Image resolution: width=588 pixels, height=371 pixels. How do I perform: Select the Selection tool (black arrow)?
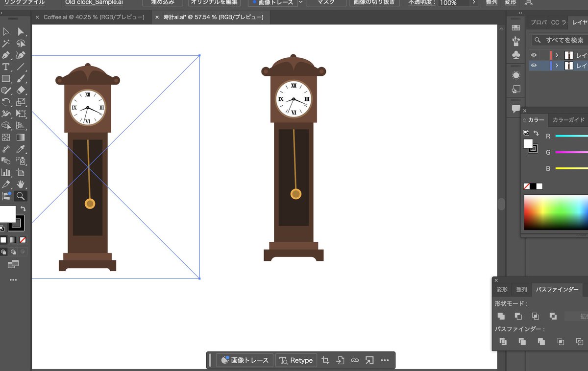[x=6, y=32]
